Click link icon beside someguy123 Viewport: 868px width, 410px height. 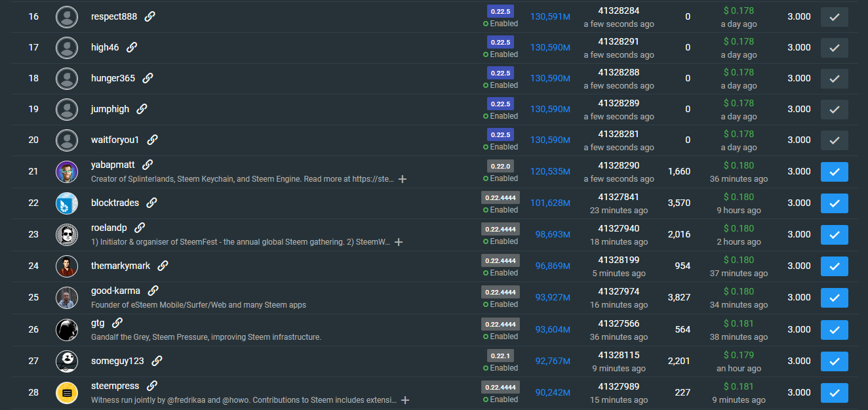(x=157, y=361)
